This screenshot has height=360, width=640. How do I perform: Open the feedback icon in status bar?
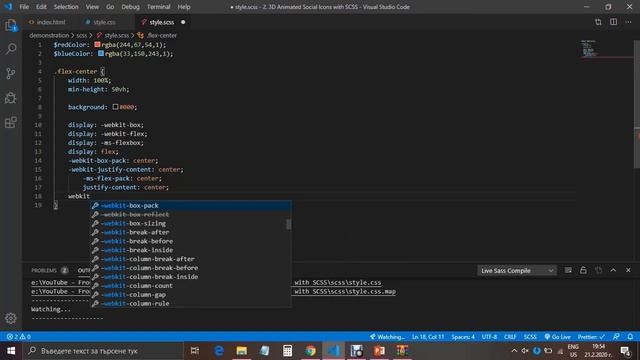616,337
